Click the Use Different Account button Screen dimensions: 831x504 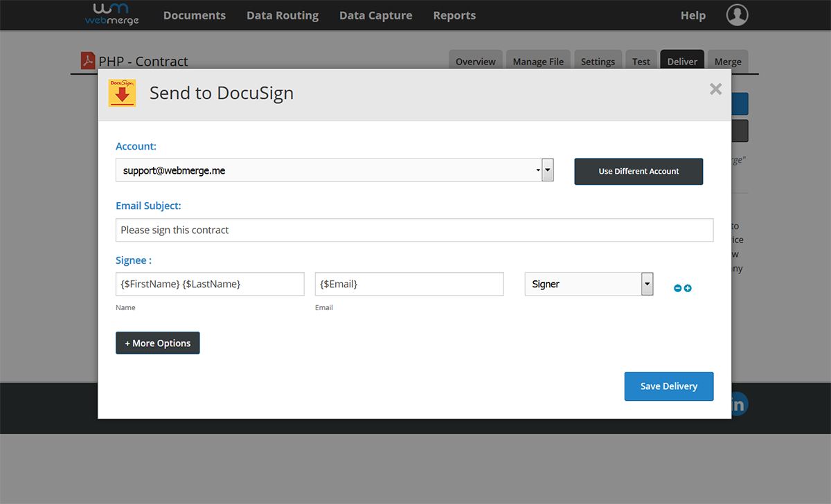pyautogui.click(x=638, y=171)
